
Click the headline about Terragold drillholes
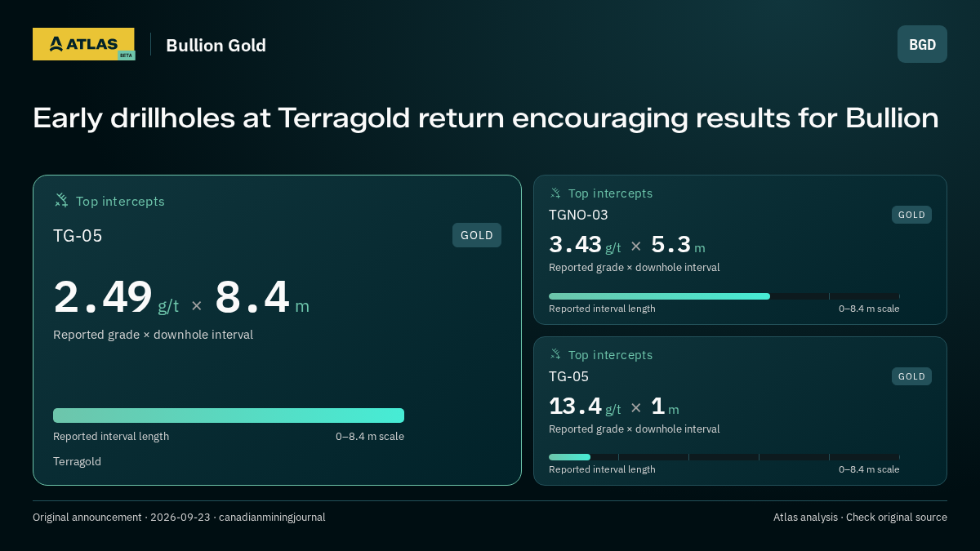[486, 118]
